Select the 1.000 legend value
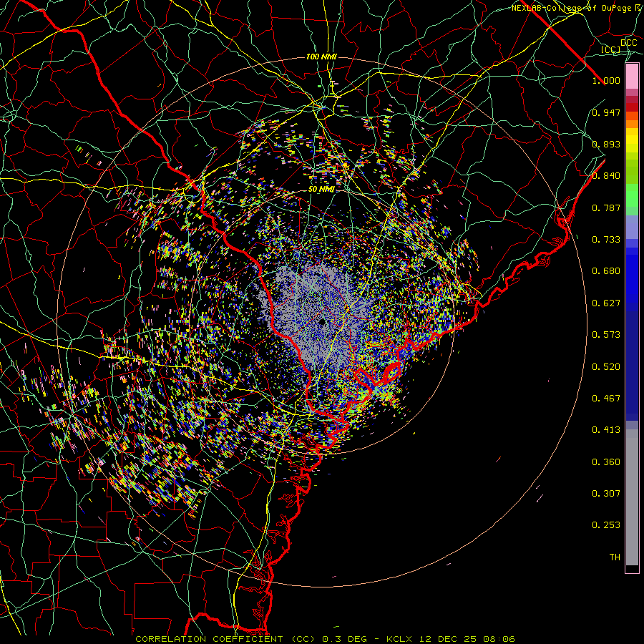This screenshot has height=644, width=644. pyautogui.click(x=606, y=80)
